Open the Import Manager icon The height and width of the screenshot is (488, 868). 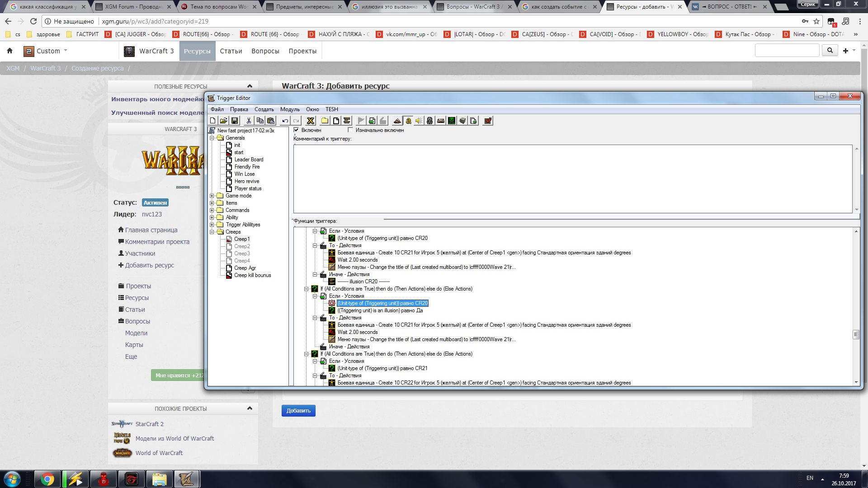point(473,121)
